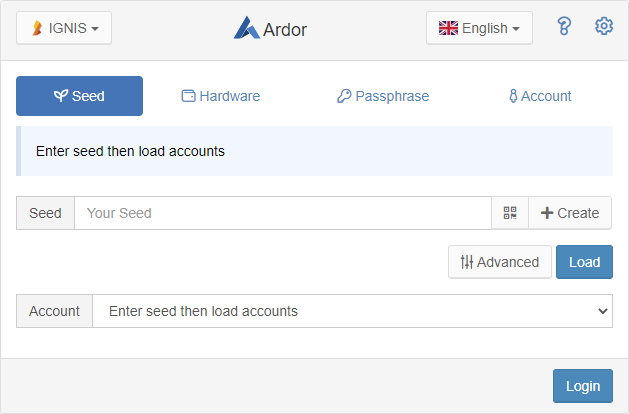Open settings via the gear icon
The width and height of the screenshot is (629, 414).
[x=604, y=26]
